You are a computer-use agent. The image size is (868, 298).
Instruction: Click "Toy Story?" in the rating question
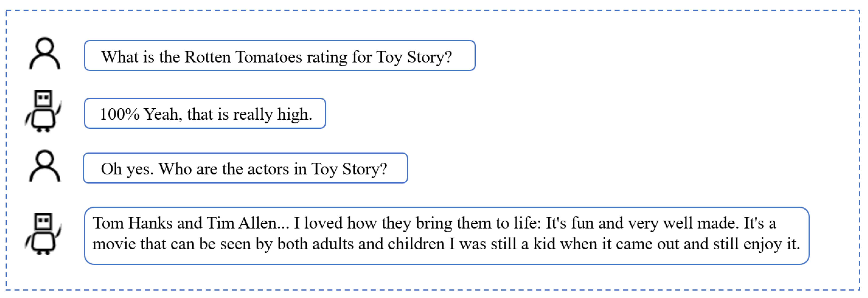coord(414,57)
